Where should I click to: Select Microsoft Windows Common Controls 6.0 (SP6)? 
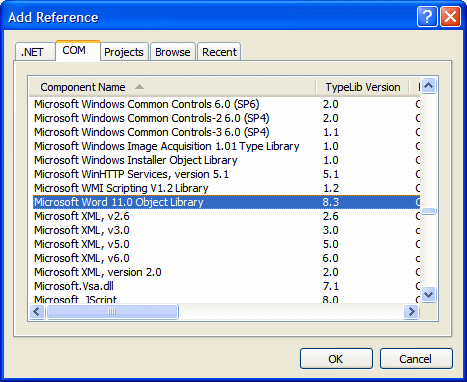(x=147, y=104)
